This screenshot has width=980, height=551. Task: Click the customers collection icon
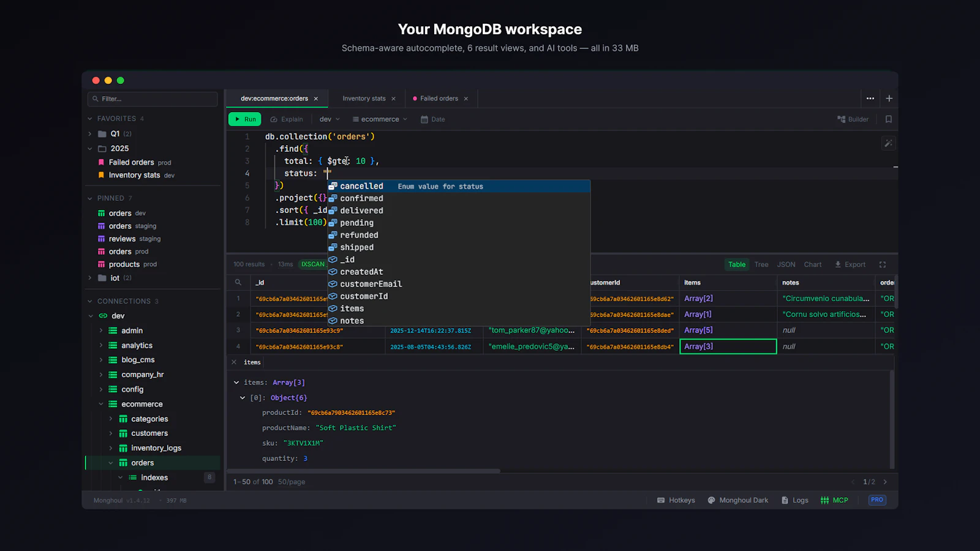pos(123,433)
